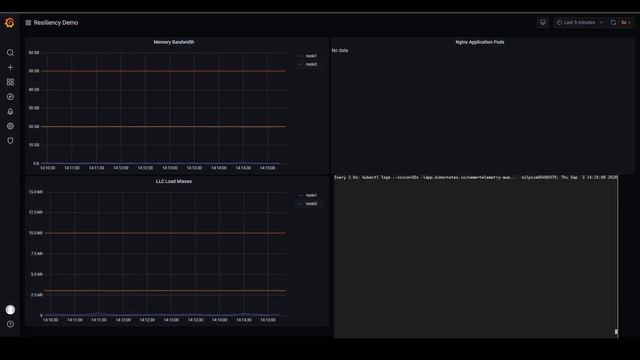Click the dashboard grid icon beside Resiliency Demo
Viewport: 640px width, 360px height.
click(x=28, y=23)
